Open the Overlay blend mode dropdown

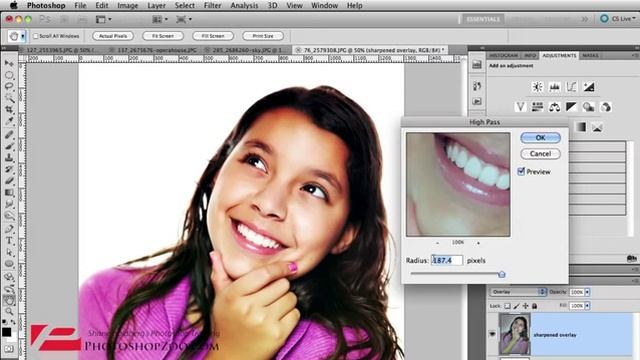518,292
